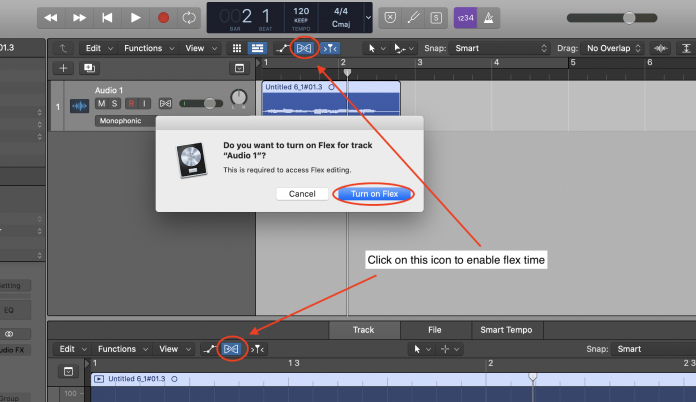The image size is (696, 402).
Task: Open the editor View menu
Action: [174, 349]
